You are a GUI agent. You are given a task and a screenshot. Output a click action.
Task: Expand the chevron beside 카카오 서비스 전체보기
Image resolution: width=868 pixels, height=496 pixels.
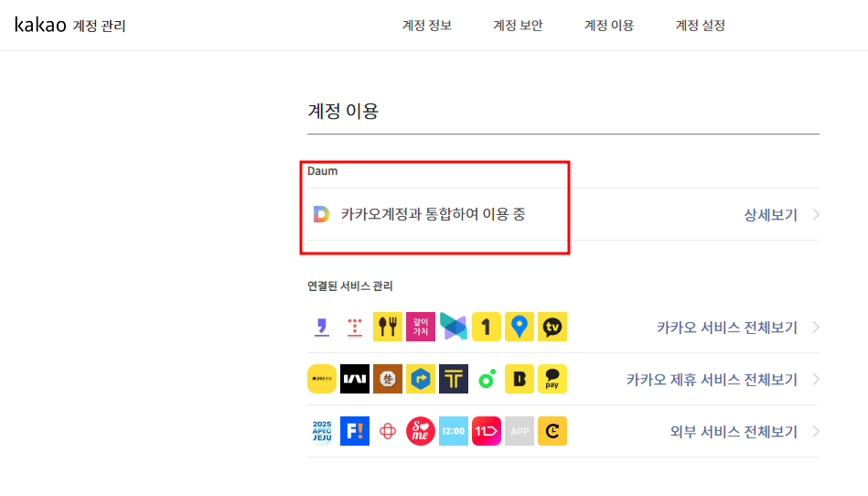816,328
